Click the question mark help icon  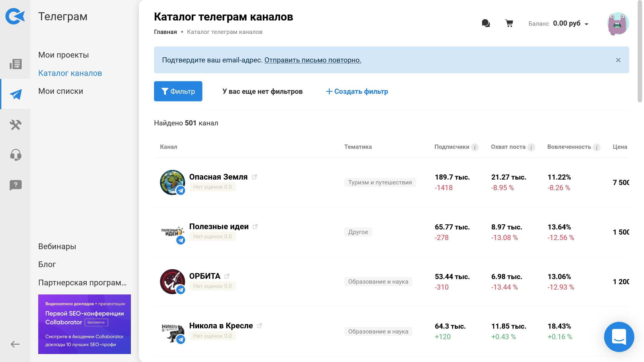click(x=15, y=185)
